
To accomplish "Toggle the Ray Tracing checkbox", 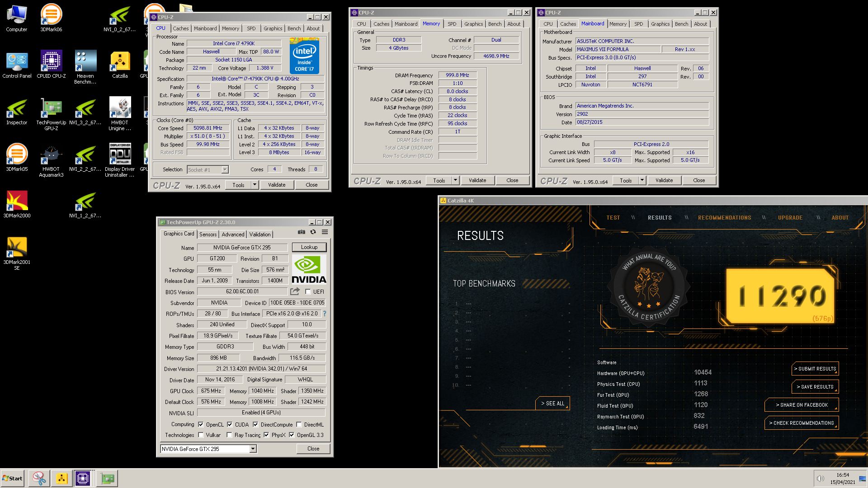I will pos(229,435).
